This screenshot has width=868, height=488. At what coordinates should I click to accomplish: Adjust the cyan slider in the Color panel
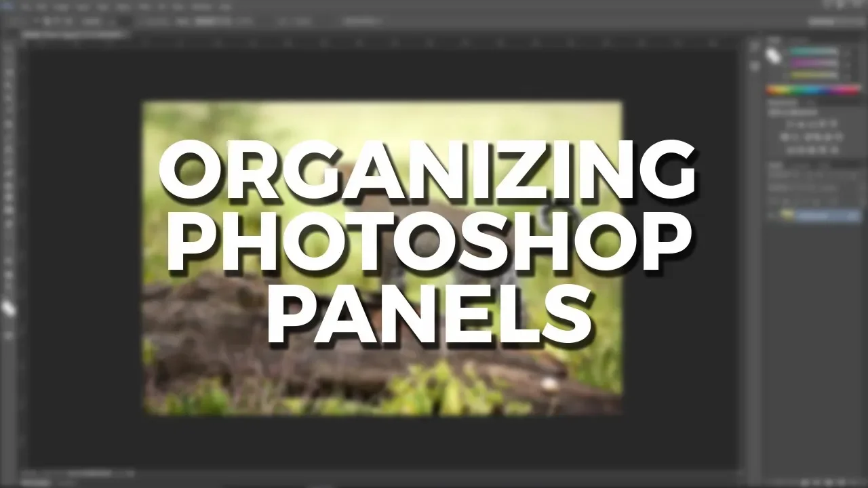[x=813, y=52]
